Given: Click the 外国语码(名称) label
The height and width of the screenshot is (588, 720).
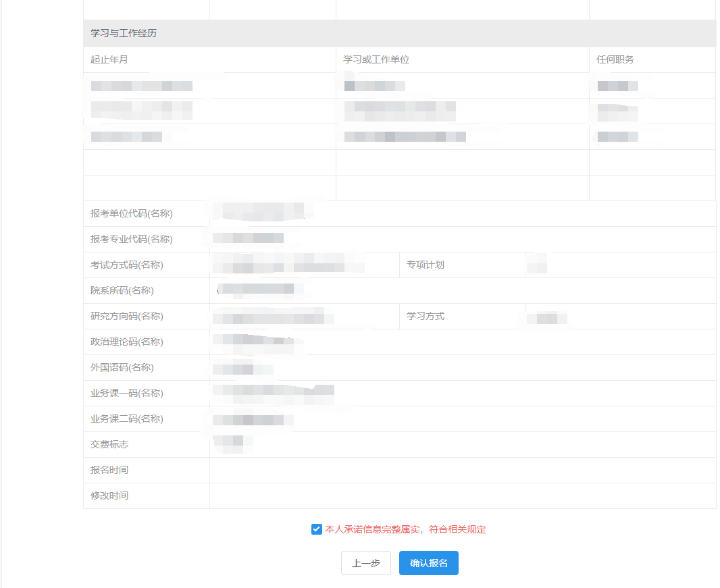Looking at the screenshot, I should 122,368.
